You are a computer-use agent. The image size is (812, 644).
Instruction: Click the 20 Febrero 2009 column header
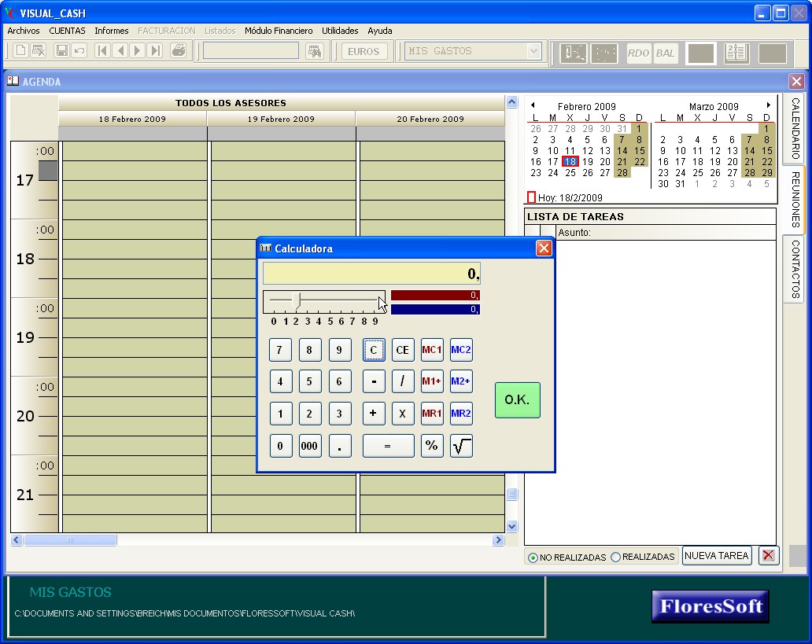(430, 119)
